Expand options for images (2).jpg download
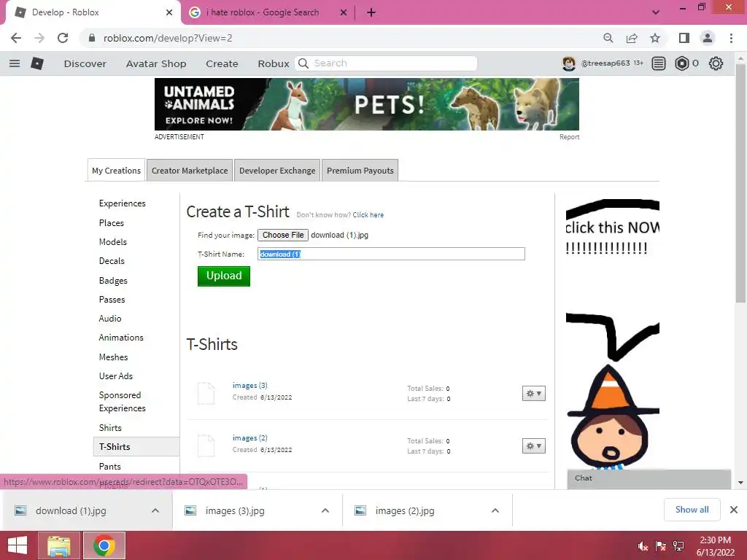 tap(495, 510)
